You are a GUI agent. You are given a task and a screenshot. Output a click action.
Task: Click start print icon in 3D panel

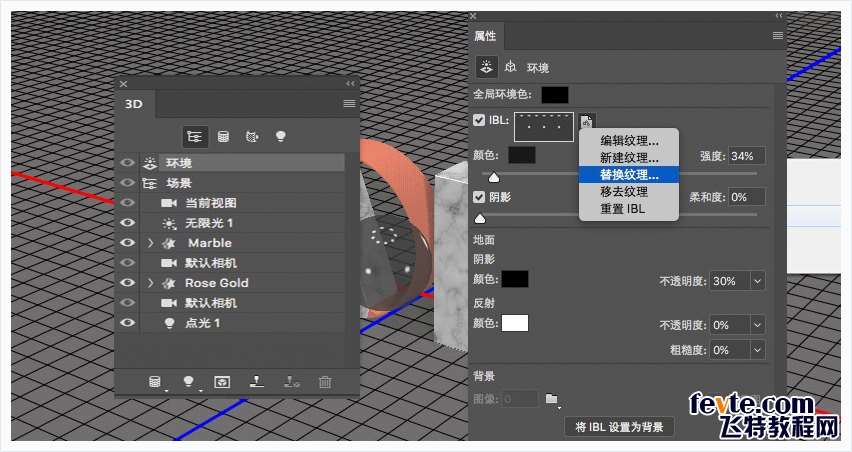click(x=256, y=382)
